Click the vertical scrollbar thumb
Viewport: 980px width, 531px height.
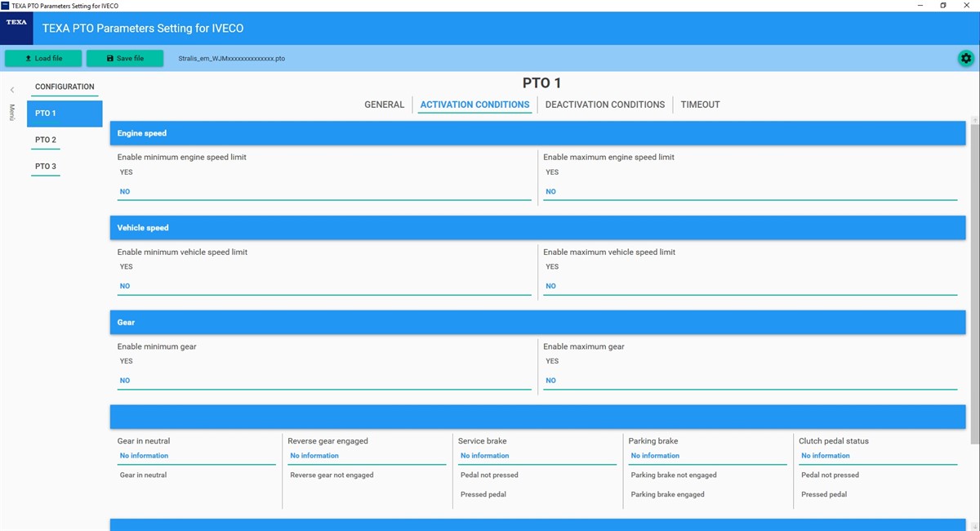(x=973, y=284)
